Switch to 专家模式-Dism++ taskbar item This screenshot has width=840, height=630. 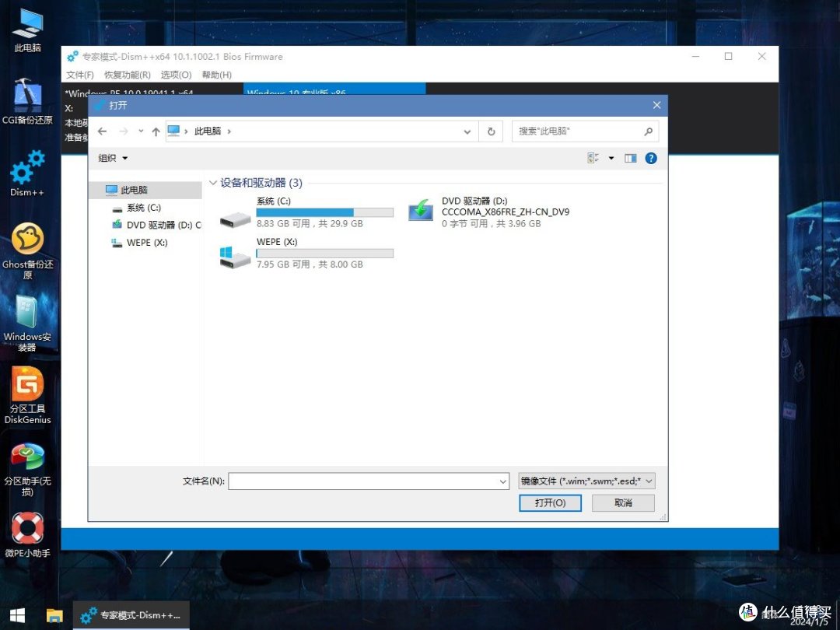pyautogui.click(x=131, y=615)
